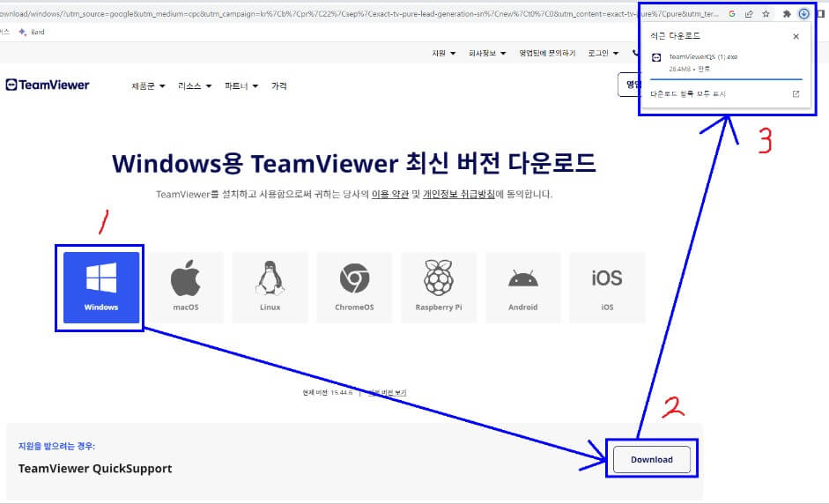Bookmark page with the star icon

tap(766, 14)
